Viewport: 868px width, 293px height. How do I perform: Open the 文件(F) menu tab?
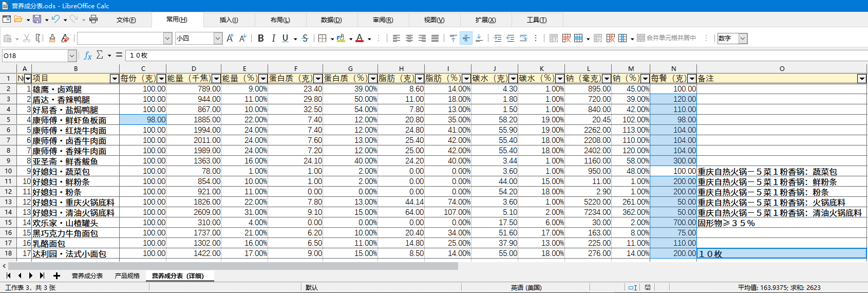pos(126,20)
